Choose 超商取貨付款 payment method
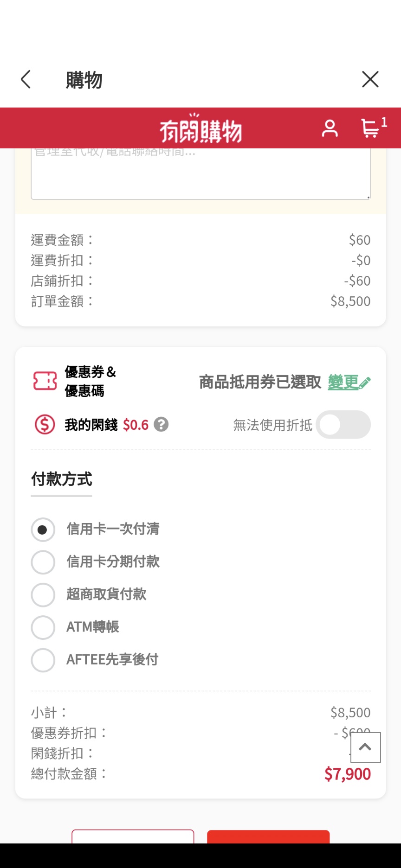The height and width of the screenshot is (868, 401). [43, 594]
